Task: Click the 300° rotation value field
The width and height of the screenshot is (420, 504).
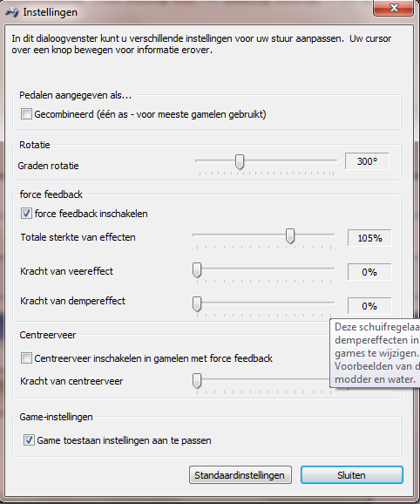Action: pos(367,161)
